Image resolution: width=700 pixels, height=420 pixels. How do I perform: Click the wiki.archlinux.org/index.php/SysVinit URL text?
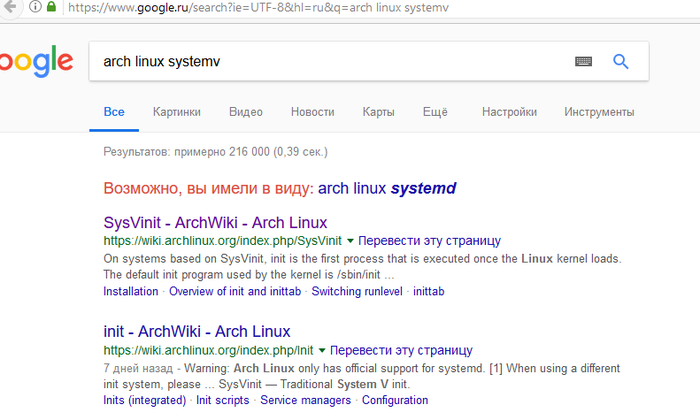pyautogui.click(x=222, y=241)
